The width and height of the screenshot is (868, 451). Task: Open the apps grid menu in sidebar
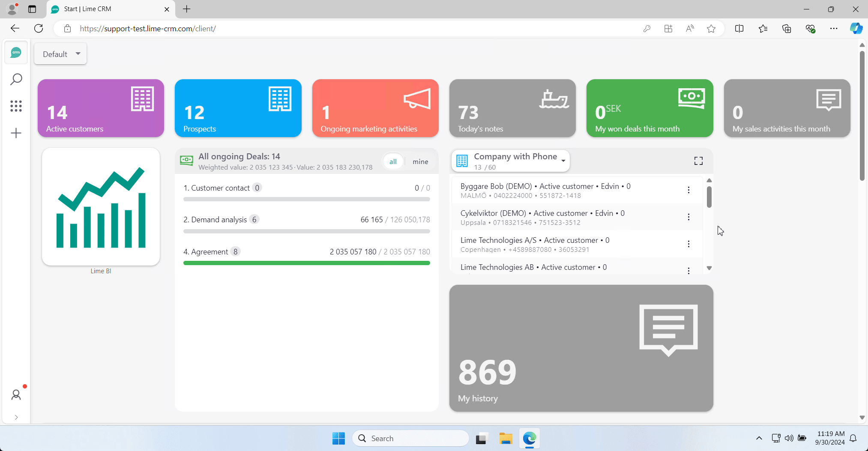(16, 106)
